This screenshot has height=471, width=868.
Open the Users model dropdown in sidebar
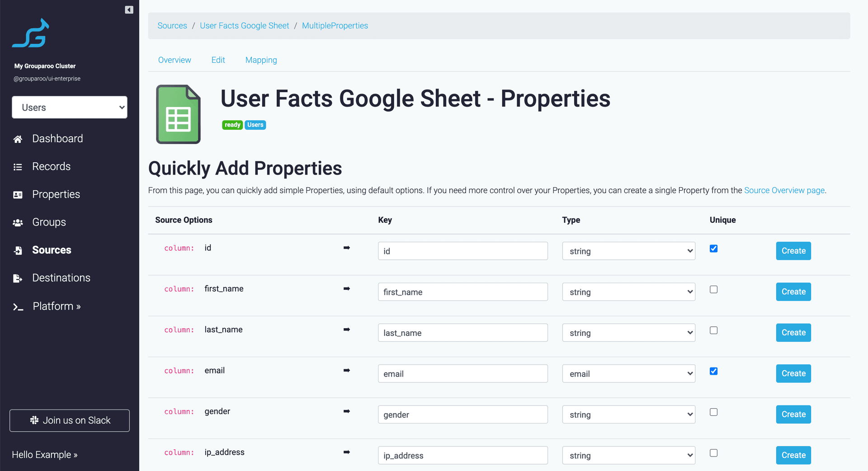point(70,107)
